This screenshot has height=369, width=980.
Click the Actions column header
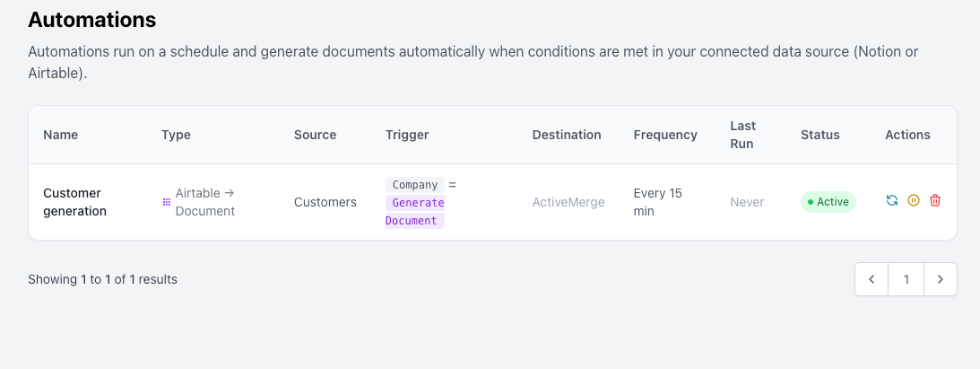click(907, 135)
